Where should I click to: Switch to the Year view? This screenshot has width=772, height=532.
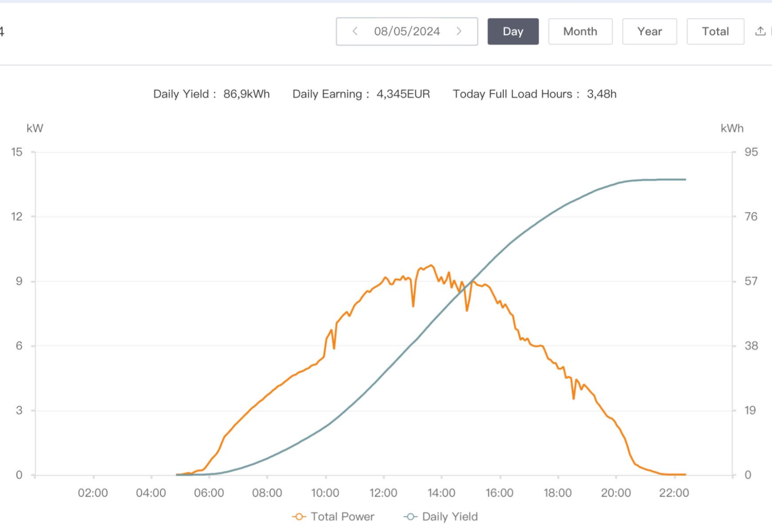(649, 31)
